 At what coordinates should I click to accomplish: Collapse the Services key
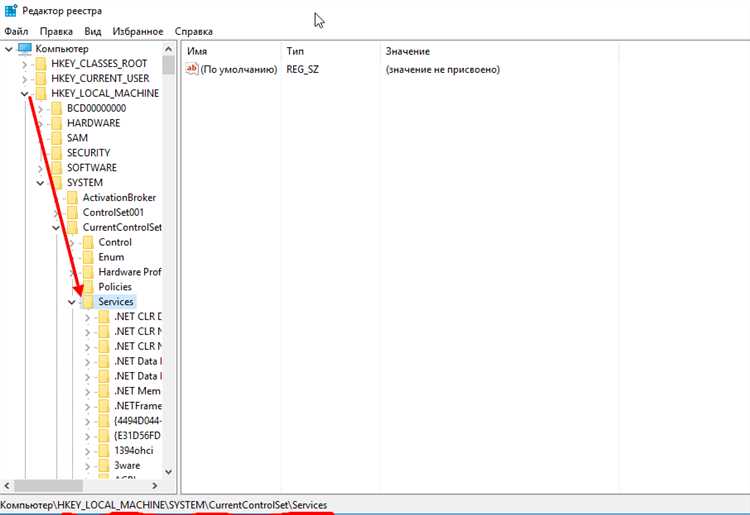point(71,302)
